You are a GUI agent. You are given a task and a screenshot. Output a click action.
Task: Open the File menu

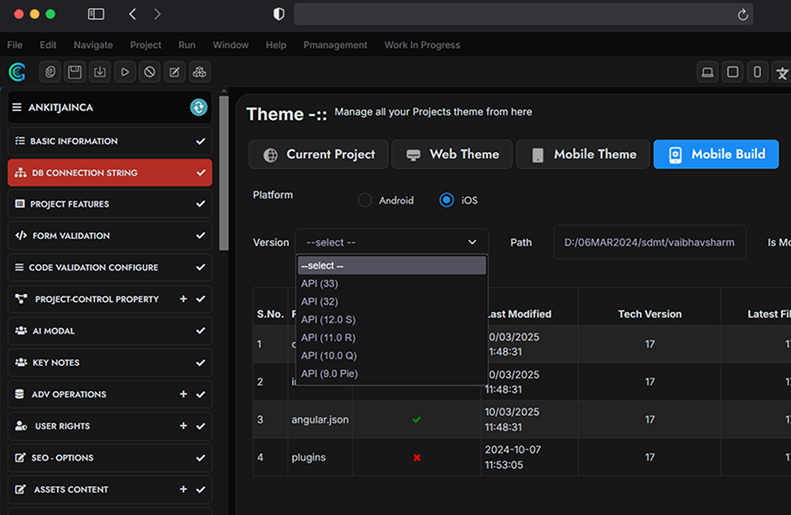(15, 45)
